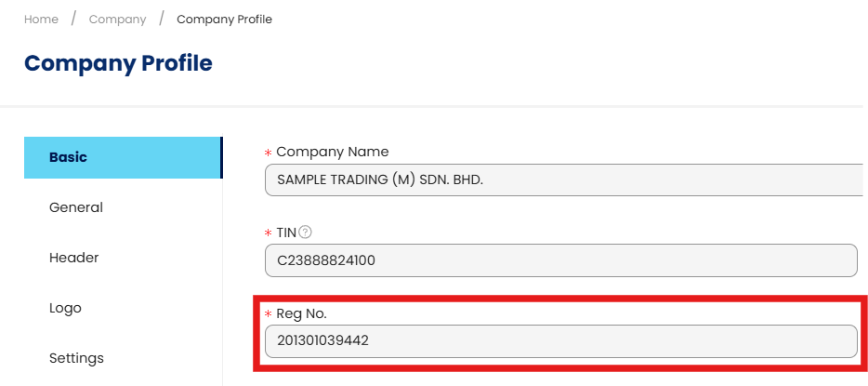Image resolution: width=868 pixels, height=386 pixels.
Task: Click the Reg No. field label
Action: coord(301,313)
